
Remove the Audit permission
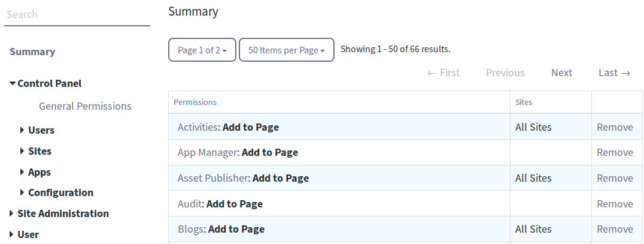click(615, 204)
